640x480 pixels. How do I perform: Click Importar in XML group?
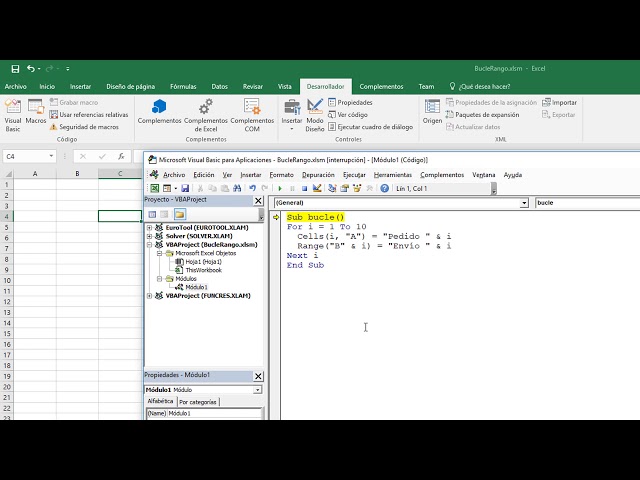pos(559,102)
